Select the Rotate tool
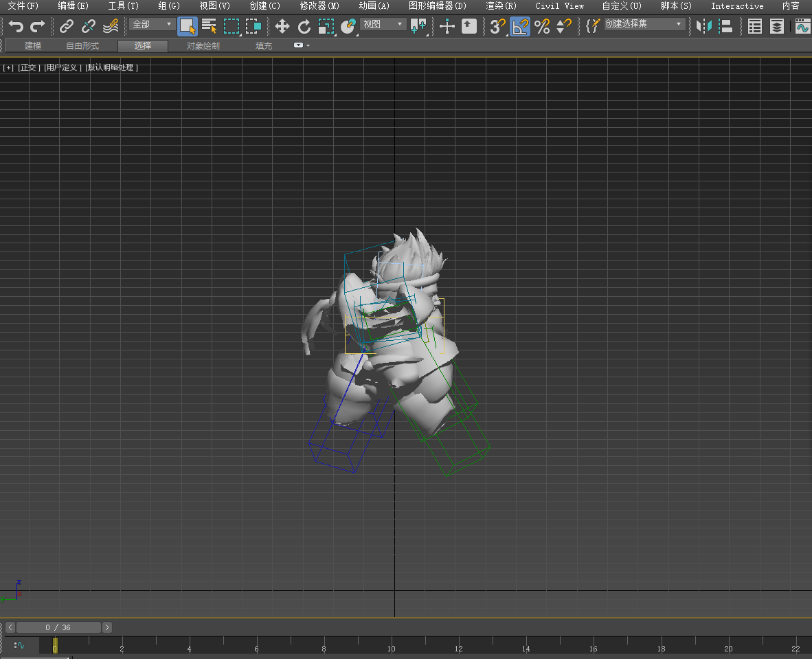This screenshot has width=812, height=659. point(304,26)
